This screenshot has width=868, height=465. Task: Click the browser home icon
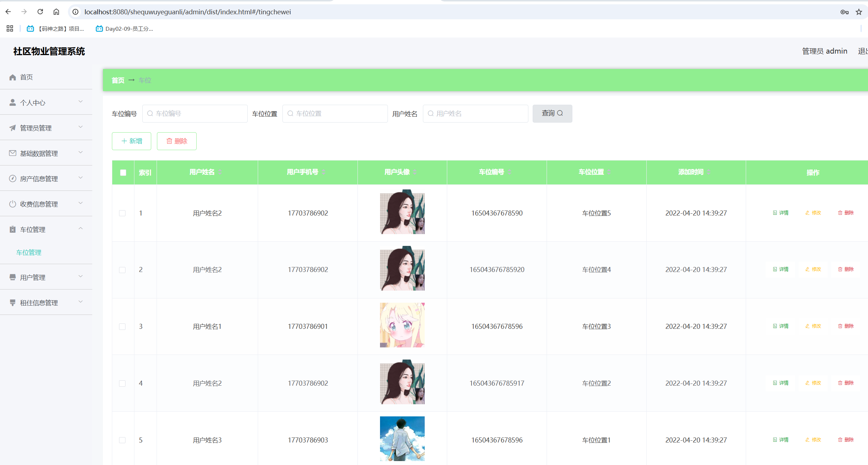pyautogui.click(x=56, y=12)
